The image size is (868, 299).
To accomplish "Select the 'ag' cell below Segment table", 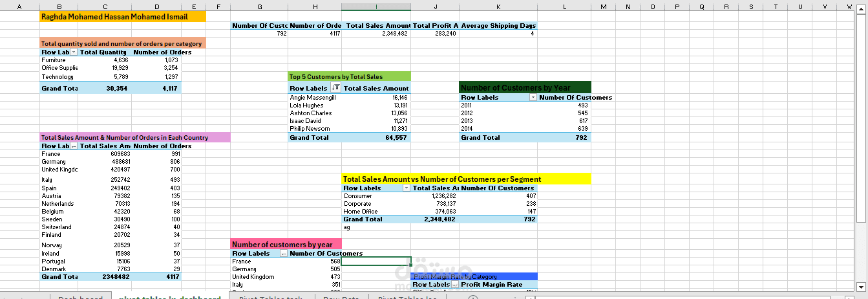I will point(376,227).
